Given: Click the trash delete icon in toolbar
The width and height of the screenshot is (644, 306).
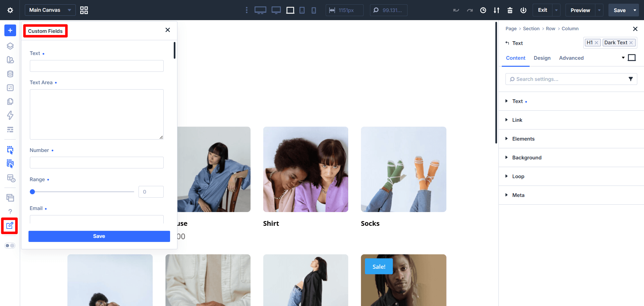Looking at the screenshot, I should 510,10.
